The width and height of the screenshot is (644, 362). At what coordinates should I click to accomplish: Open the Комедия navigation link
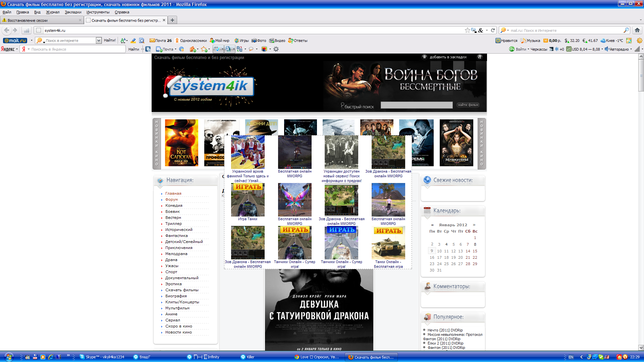[x=174, y=205]
